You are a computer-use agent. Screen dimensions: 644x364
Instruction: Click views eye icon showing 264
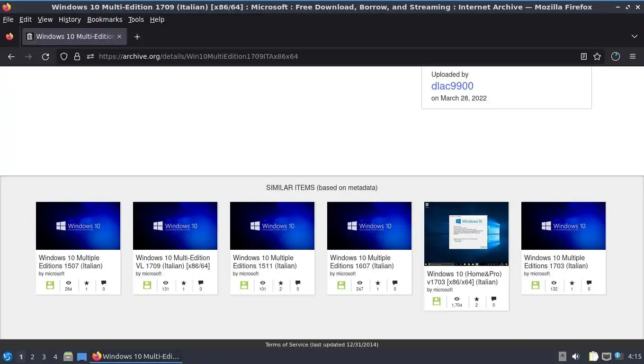(69, 283)
